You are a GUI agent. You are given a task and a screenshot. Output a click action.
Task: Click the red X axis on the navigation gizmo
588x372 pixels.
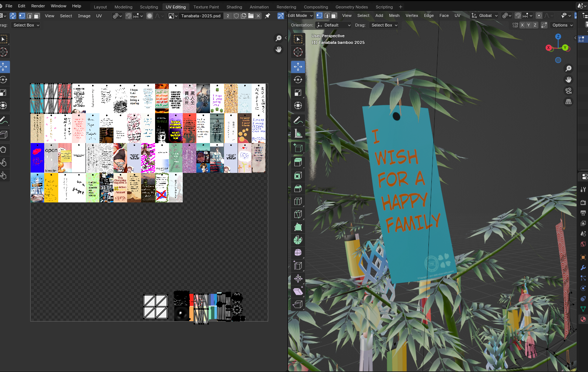pos(549,48)
